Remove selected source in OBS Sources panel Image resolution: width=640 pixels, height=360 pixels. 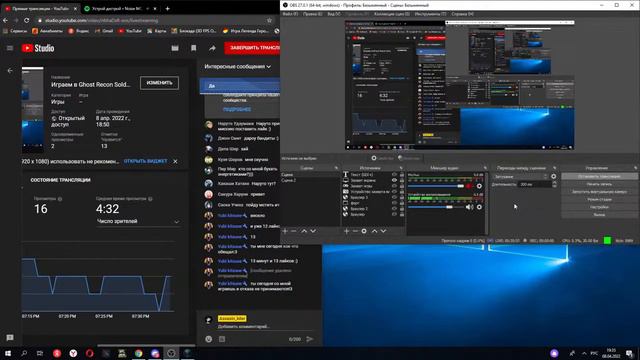(355, 231)
